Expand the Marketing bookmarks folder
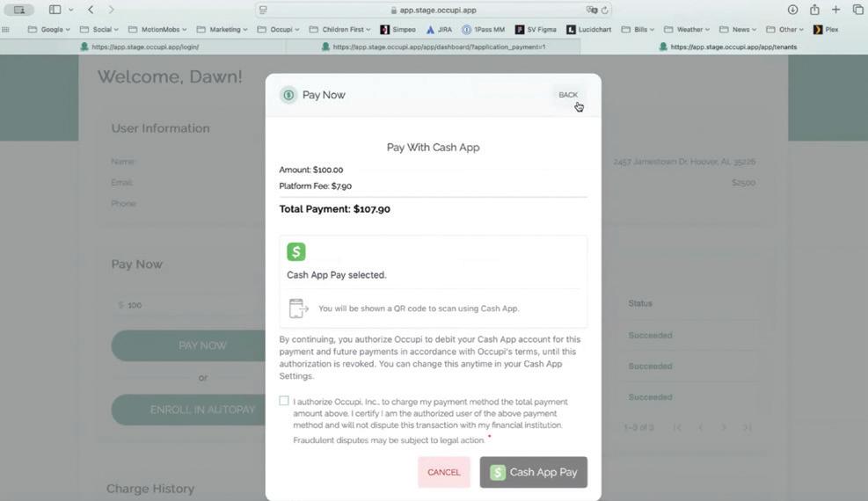868x501 pixels. [222, 29]
